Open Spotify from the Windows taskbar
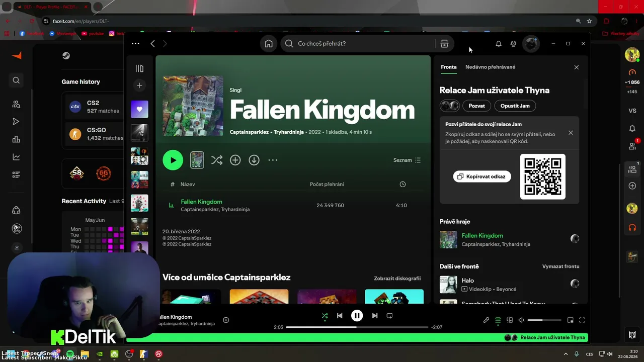 pyautogui.click(x=70, y=354)
